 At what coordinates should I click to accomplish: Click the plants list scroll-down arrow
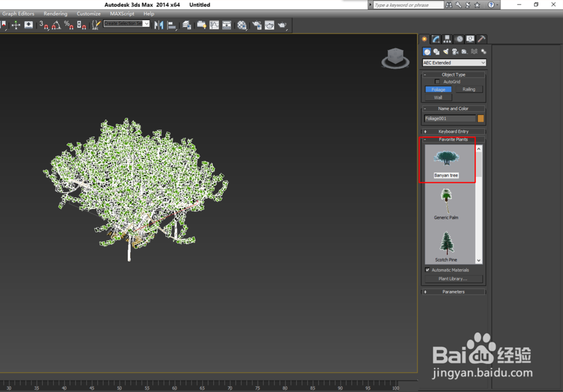pyautogui.click(x=479, y=261)
